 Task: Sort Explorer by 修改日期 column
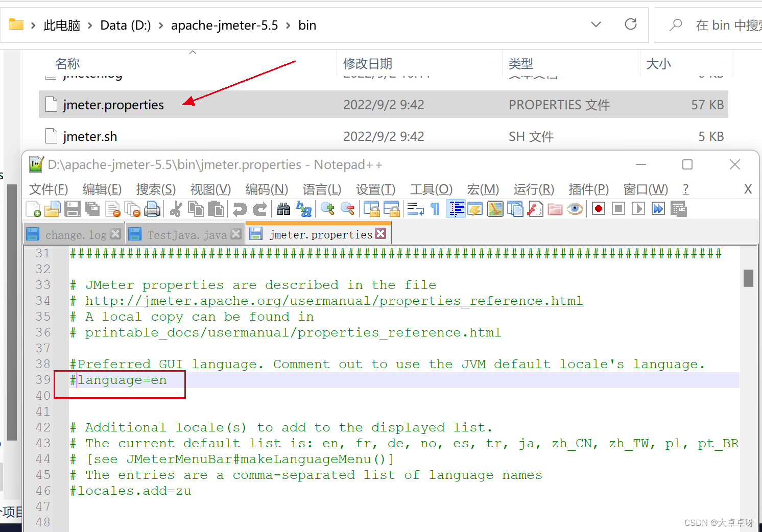click(368, 64)
